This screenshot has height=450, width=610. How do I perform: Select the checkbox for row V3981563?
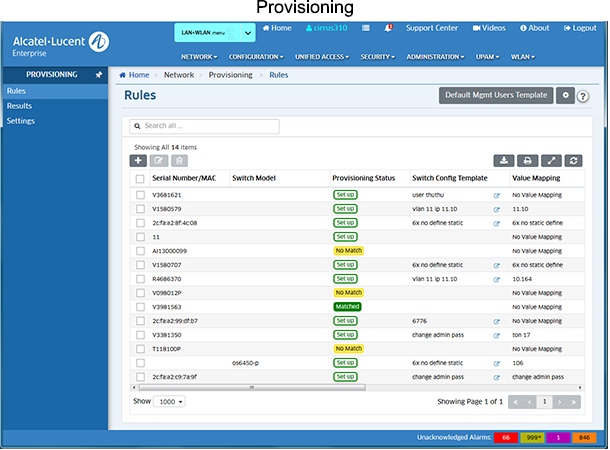140,307
